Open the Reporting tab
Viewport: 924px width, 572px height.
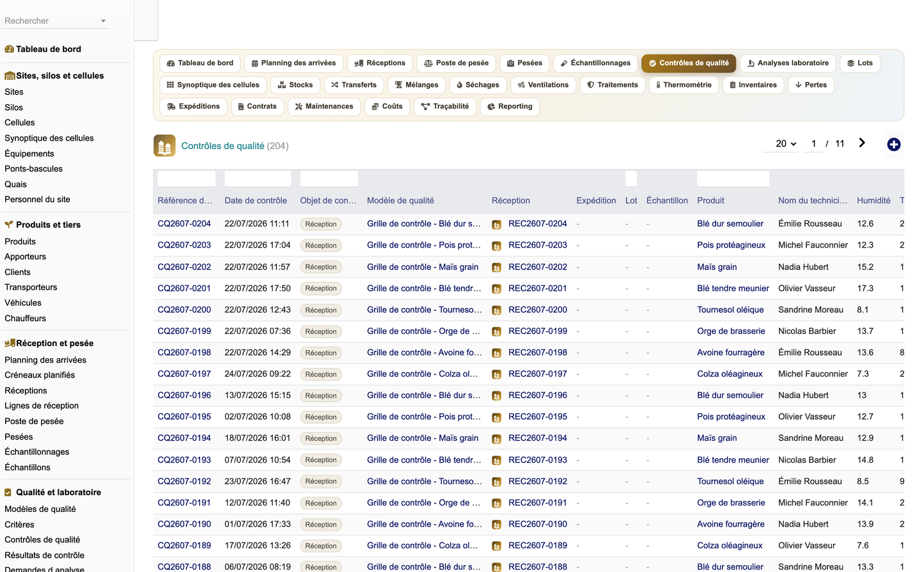click(510, 107)
